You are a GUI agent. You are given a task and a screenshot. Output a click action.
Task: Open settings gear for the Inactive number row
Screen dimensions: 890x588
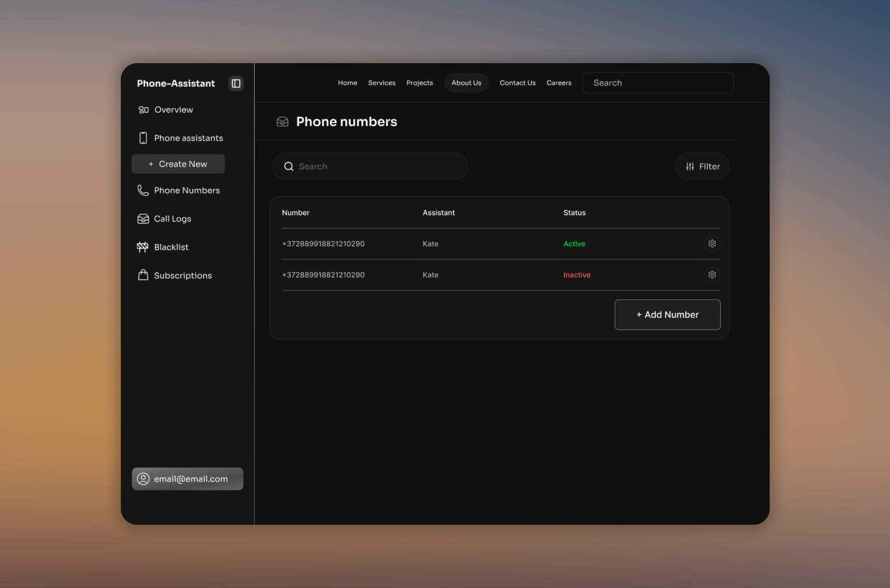point(712,274)
